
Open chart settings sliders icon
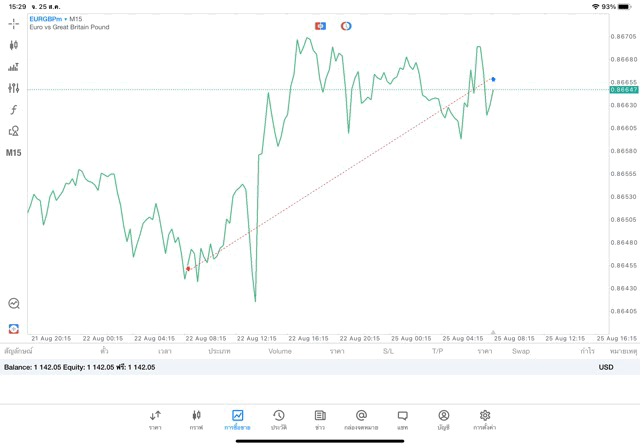(13, 88)
